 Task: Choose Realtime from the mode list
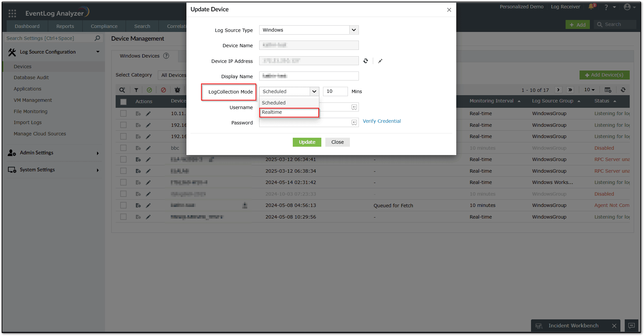pyautogui.click(x=289, y=112)
